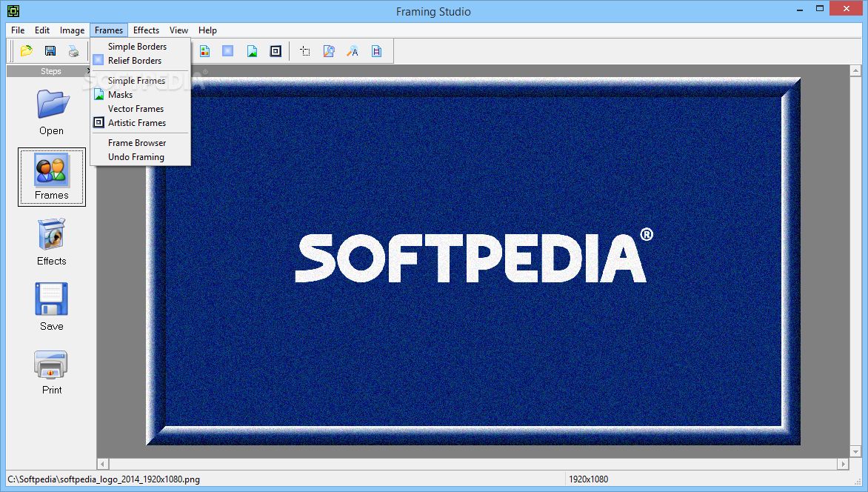Screen dimensions: 868x492
Task: Close the open Frames menu
Action: coord(108,30)
